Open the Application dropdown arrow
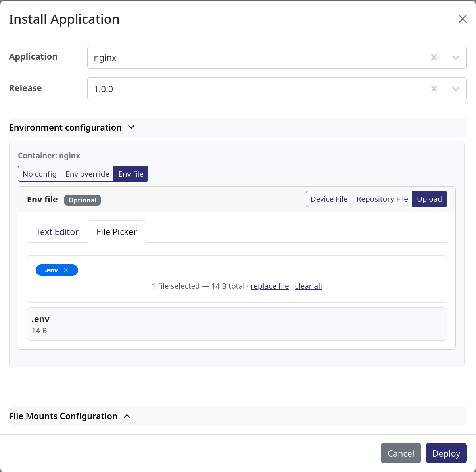The width and height of the screenshot is (476, 472). [x=456, y=58]
